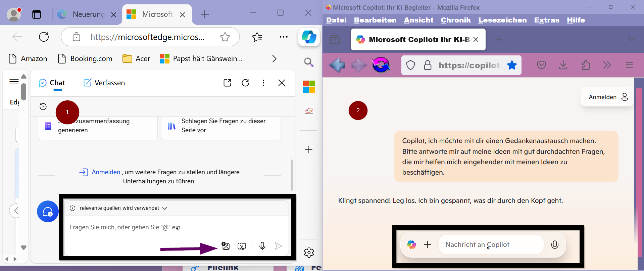Viewport: 644px width, 271px height.
Task: Open Ansicht menu in Firefox
Action: pos(418,20)
